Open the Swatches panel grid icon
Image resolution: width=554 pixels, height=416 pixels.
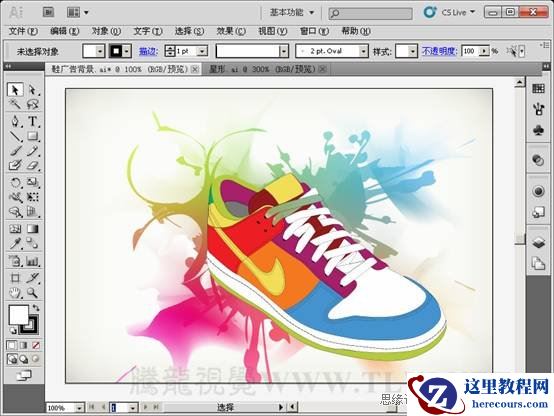pos(538,88)
